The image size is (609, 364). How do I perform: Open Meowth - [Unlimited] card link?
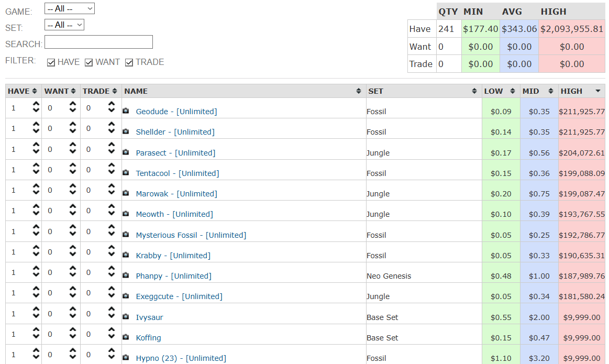174,214
